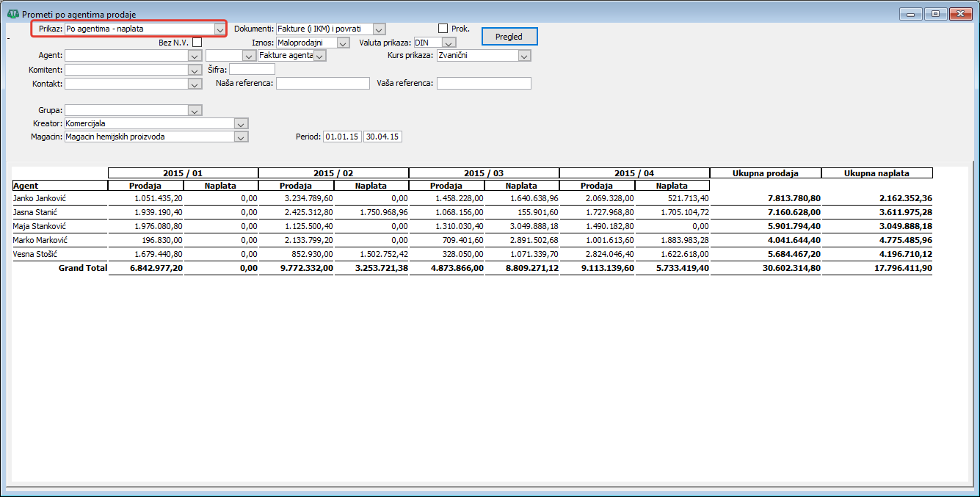
Task: Select the Janko Janković row
Action: [x=472, y=198]
